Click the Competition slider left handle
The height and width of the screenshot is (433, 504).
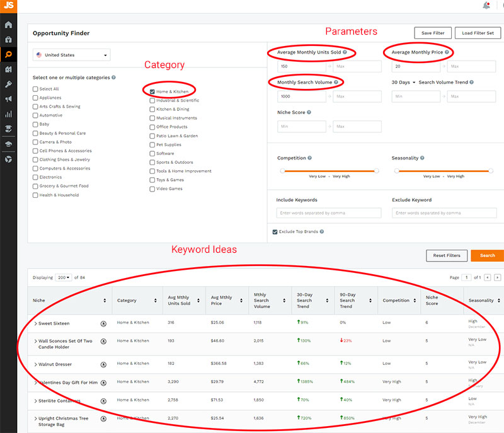(x=282, y=171)
